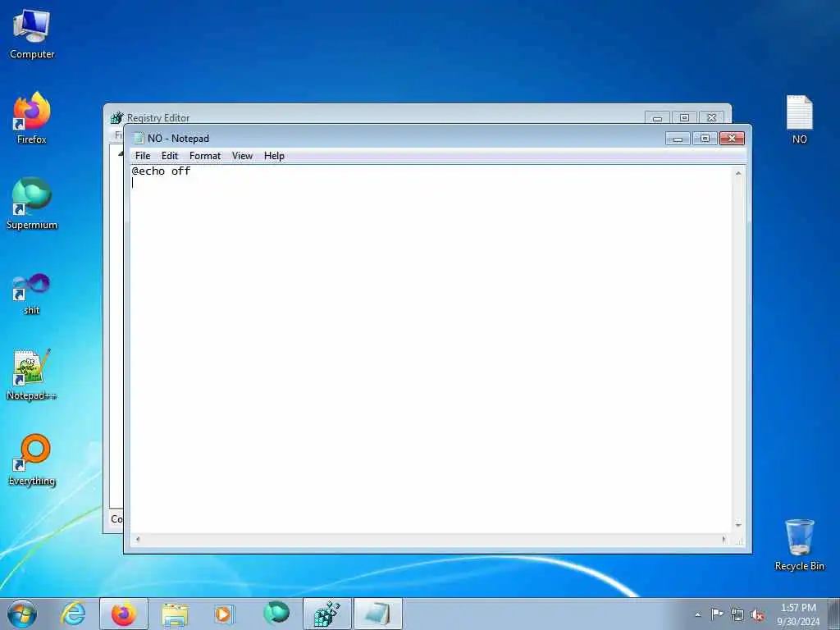Click inside the Notepad text area
Image resolution: width=840 pixels, height=630 pixels.
click(x=431, y=349)
